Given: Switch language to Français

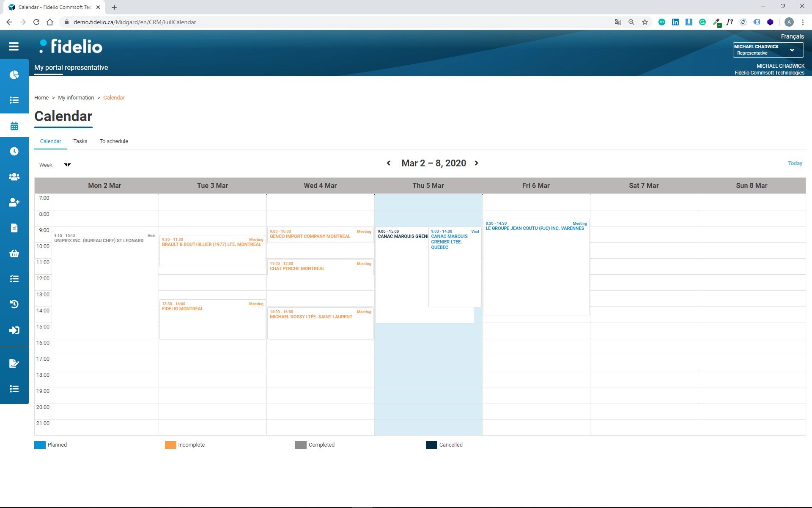Looking at the screenshot, I should pos(792,36).
